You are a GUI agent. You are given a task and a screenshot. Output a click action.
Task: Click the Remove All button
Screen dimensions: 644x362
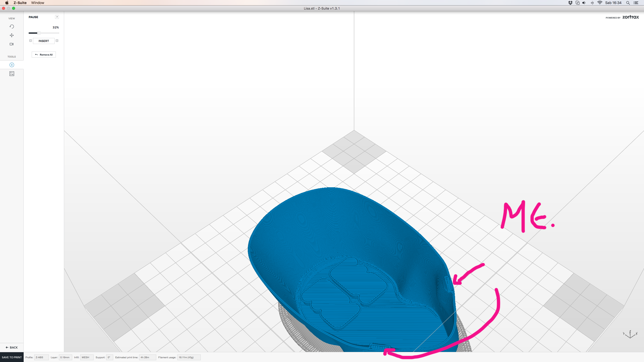click(44, 55)
